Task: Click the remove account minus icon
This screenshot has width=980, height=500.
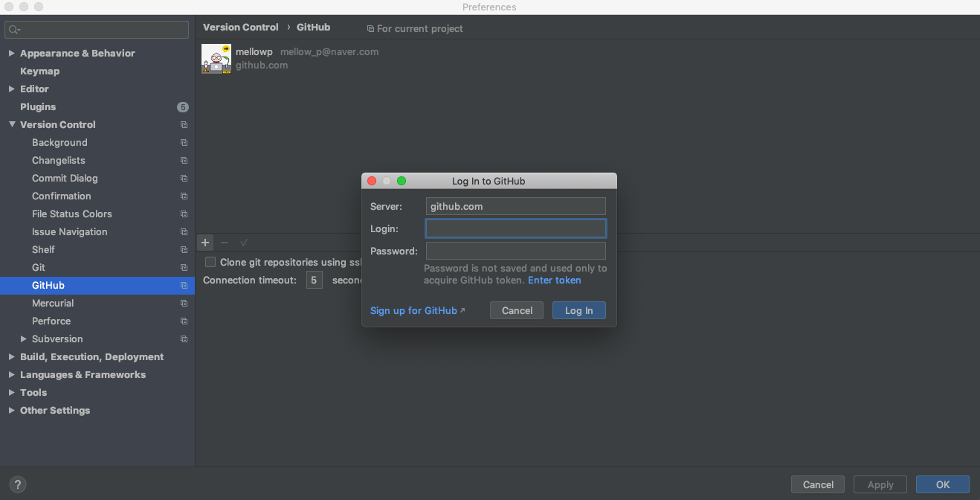Action: (x=225, y=243)
